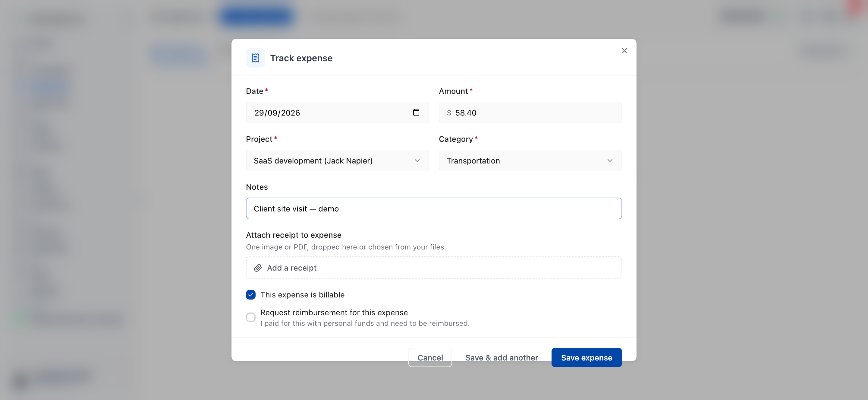Click the 'I paid for this with personal funds' text
The width and height of the screenshot is (868, 400).
pos(365,323)
